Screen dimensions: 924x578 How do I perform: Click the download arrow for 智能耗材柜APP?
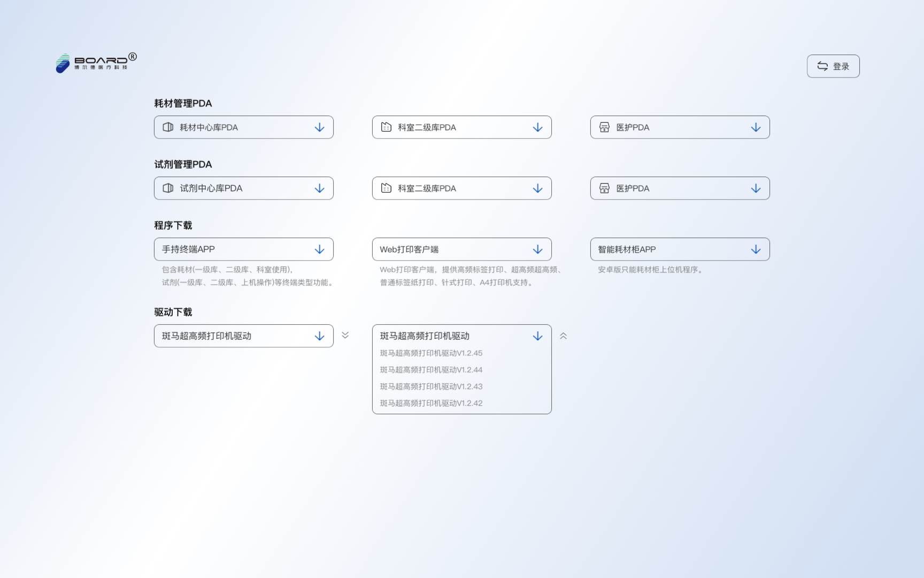pyautogui.click(x=756, y=249)
